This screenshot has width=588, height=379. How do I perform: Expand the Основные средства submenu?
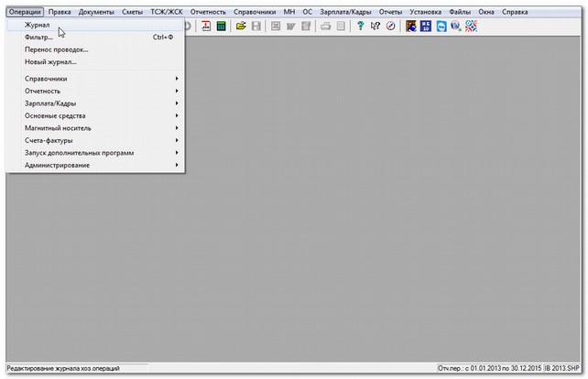(x=95, y=116)
